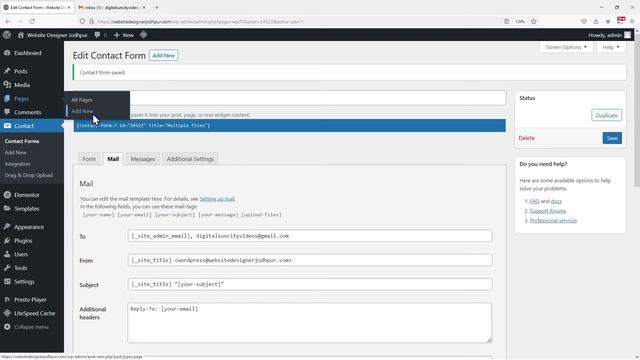The width and height of the screenshot is (640, 360).
Task: Click the reader view icon in address bar
Action: tap(506, 21)
